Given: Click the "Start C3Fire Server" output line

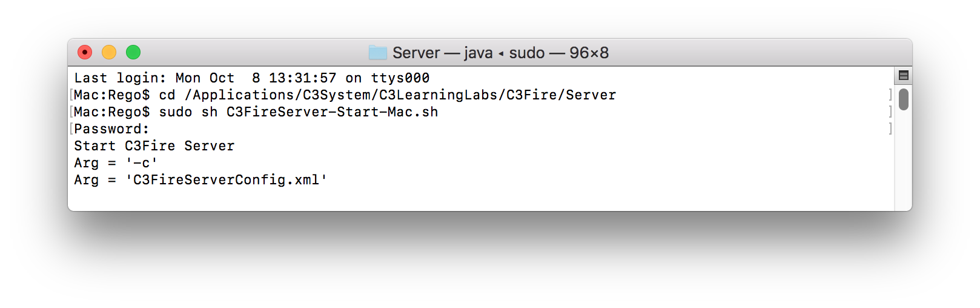Looking at the screenshot, I should (x=154, y=146).
